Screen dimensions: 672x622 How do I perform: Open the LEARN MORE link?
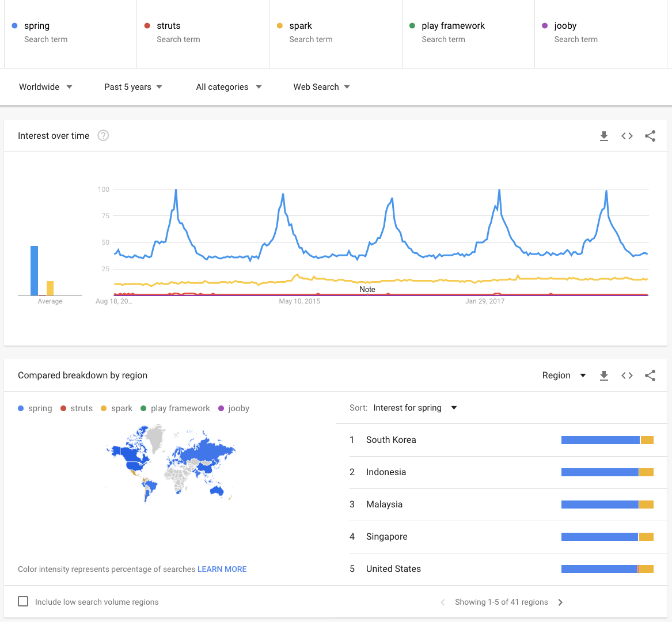(x=222, y=569)
